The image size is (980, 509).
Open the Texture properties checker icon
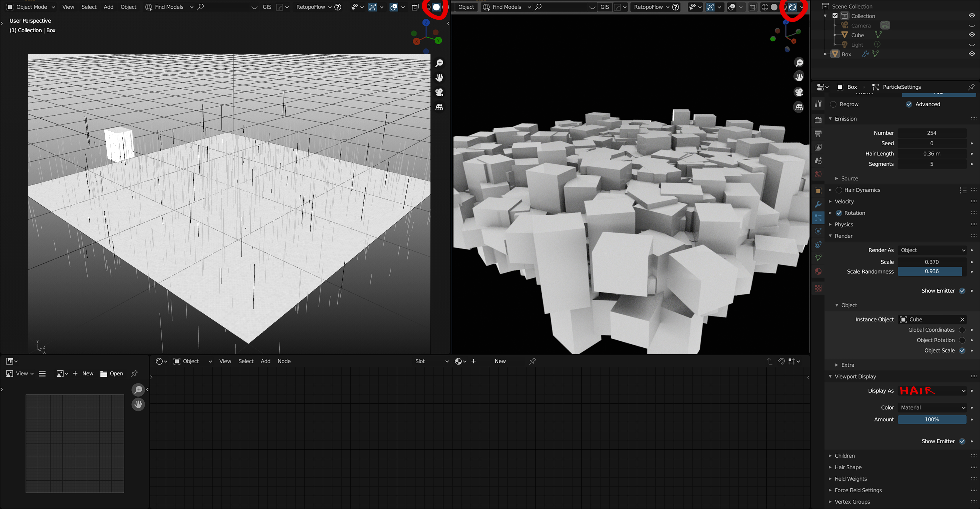[x=818, y=288]
